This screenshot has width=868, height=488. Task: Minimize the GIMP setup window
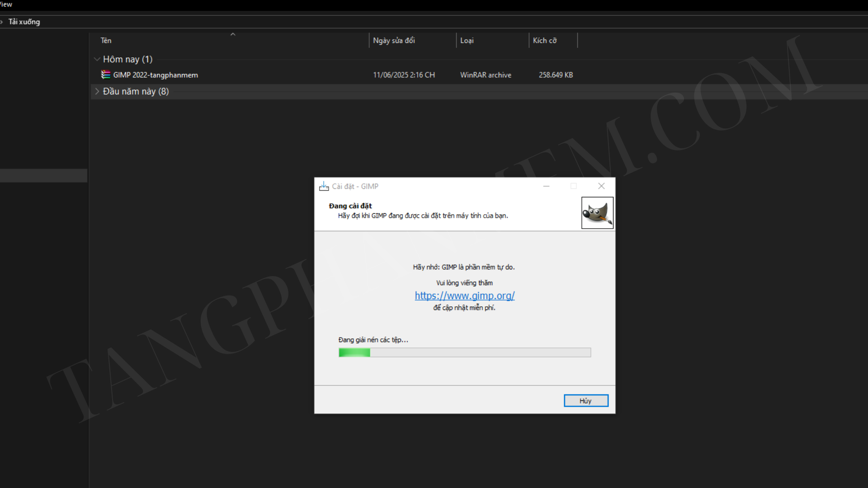[546, 186]
